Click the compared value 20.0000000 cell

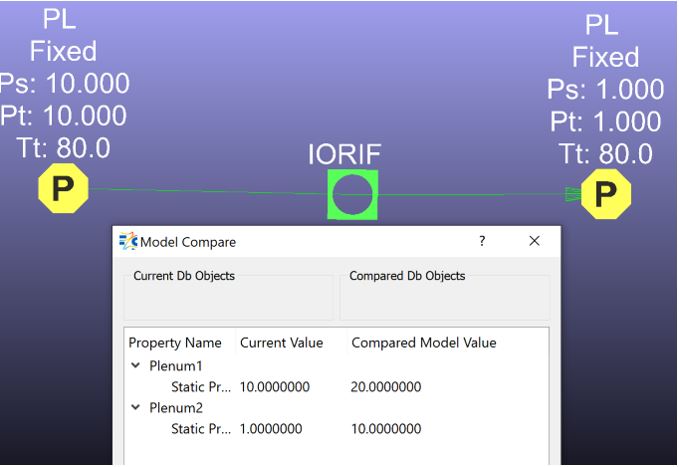(386, 387)
